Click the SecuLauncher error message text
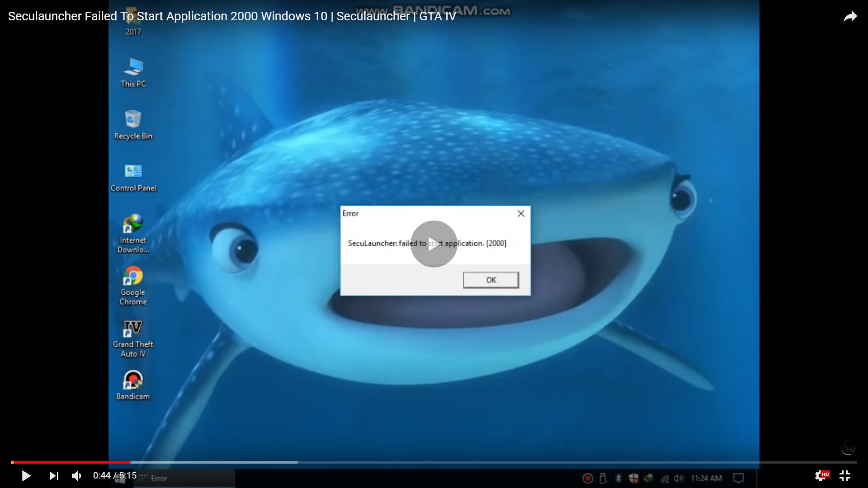 pyautogui.click(x=427, y=243)
